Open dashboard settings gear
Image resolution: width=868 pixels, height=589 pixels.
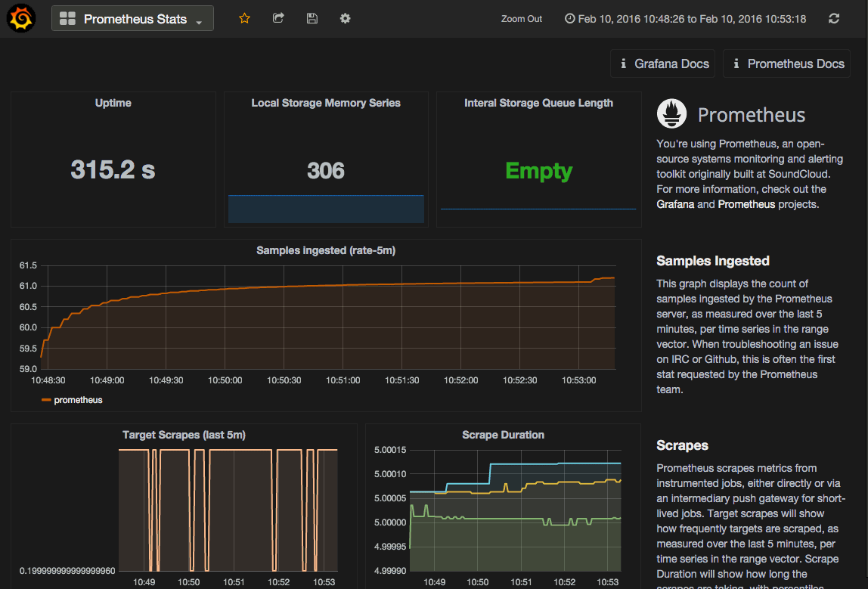[345, 18]
